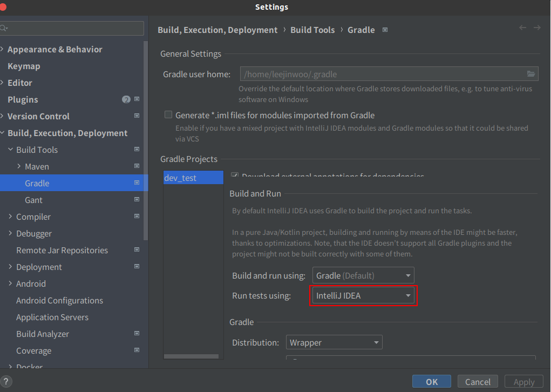Expand the Compiler node arrow

[10, 216]
